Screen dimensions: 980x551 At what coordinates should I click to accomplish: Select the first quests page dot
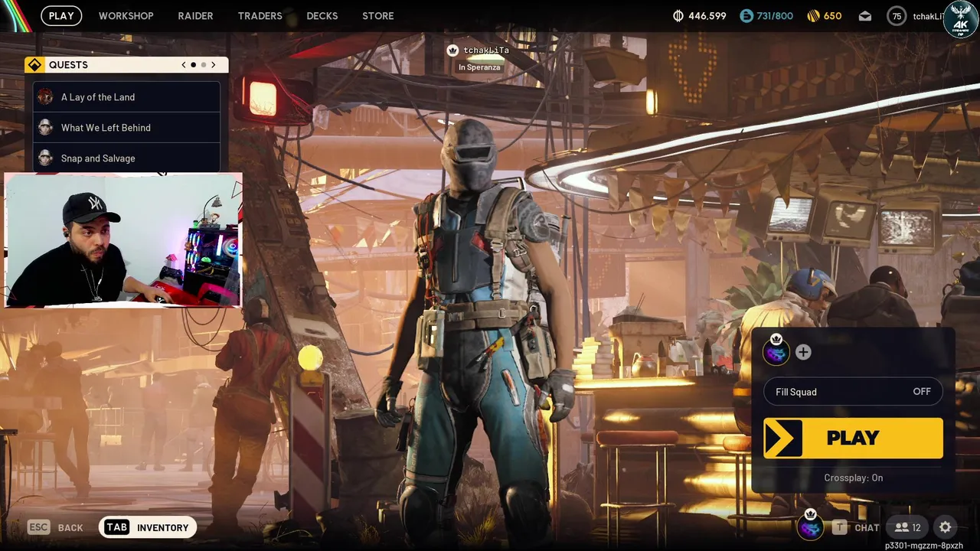click(193, 65)
